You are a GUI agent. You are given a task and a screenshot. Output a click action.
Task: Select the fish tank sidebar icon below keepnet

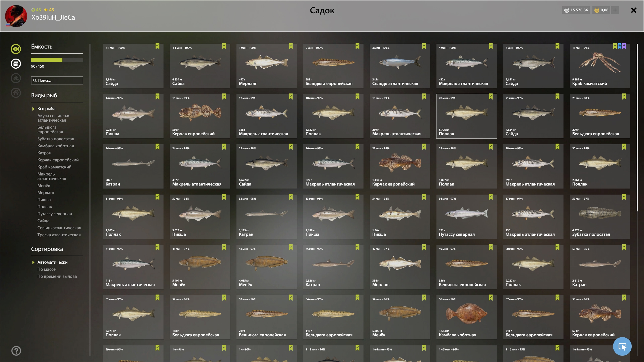pyautogui.click(x=16, y=64)
